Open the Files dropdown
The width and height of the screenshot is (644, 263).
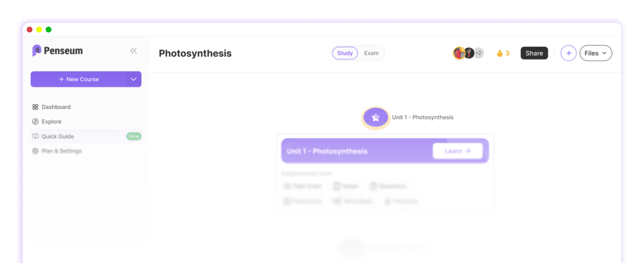point(596,53)
